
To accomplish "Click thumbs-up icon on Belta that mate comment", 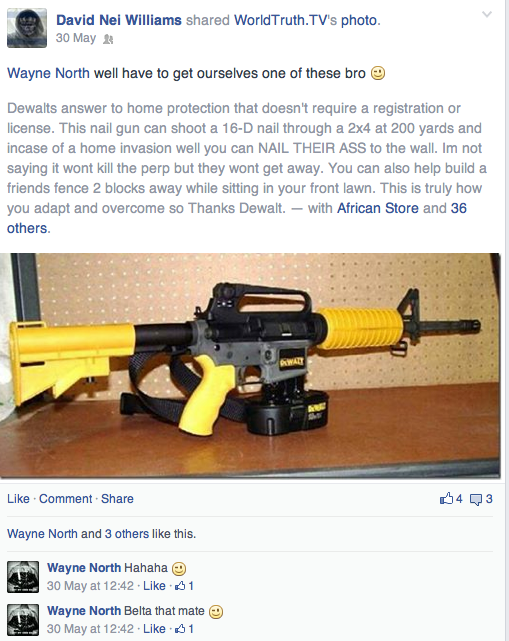I will [180, 629].
